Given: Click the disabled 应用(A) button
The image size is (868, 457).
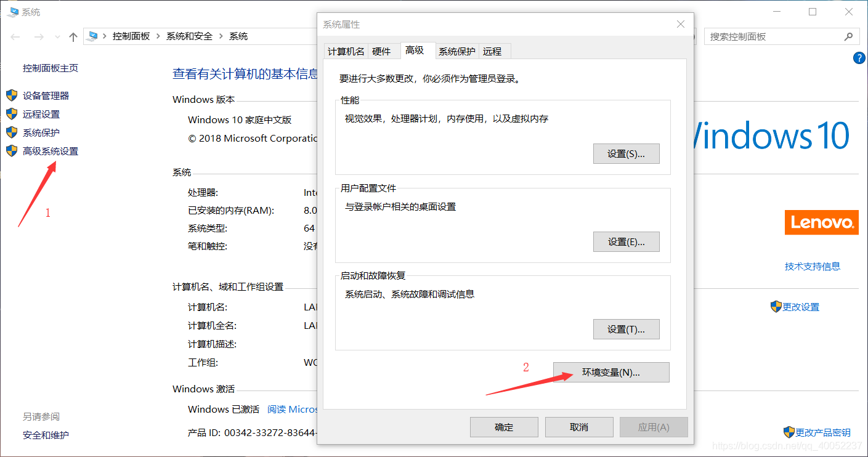Looking at the screenshot, I should [x=654, y=427].
